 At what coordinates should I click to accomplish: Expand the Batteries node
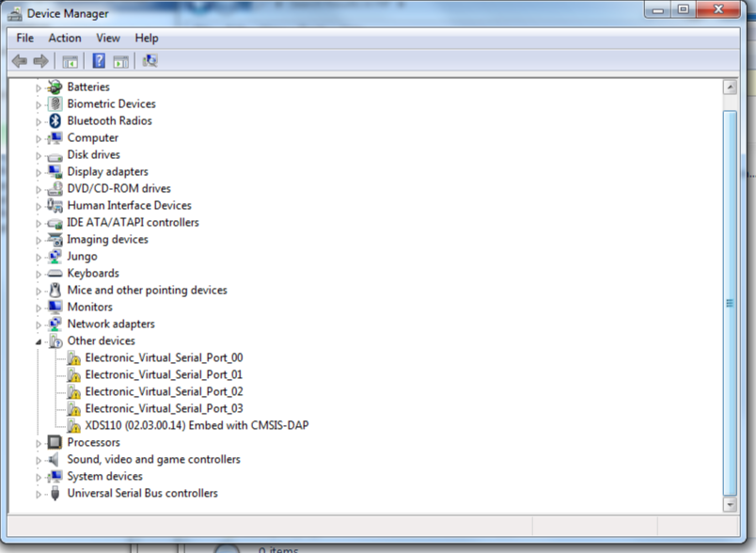click(39, 87)
